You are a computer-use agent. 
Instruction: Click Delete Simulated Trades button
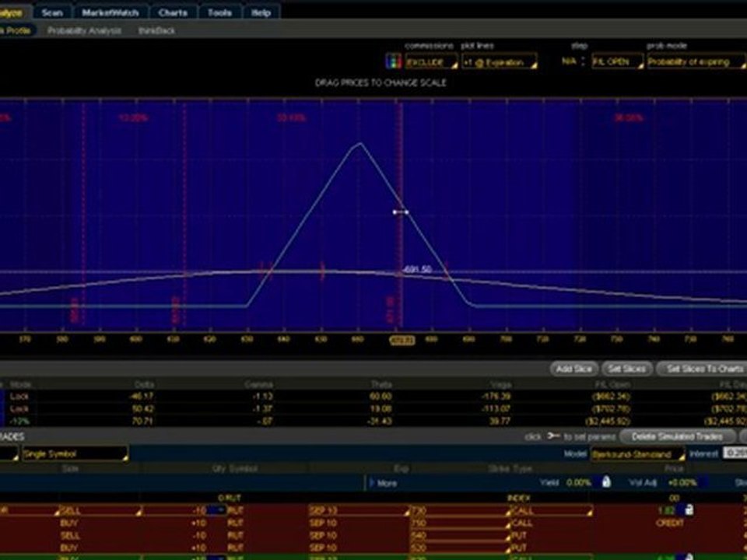(676, 436)
